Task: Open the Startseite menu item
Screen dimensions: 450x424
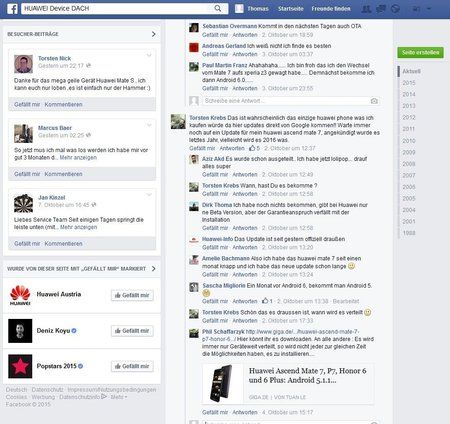Action: pyautogui.click(x=291, y=9)
